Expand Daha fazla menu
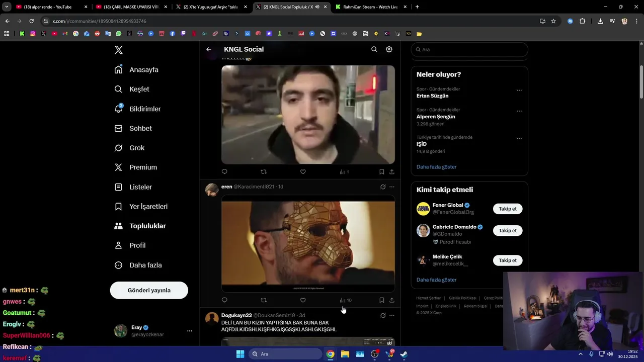Viewport: 644px width, 362px height. 138,265
